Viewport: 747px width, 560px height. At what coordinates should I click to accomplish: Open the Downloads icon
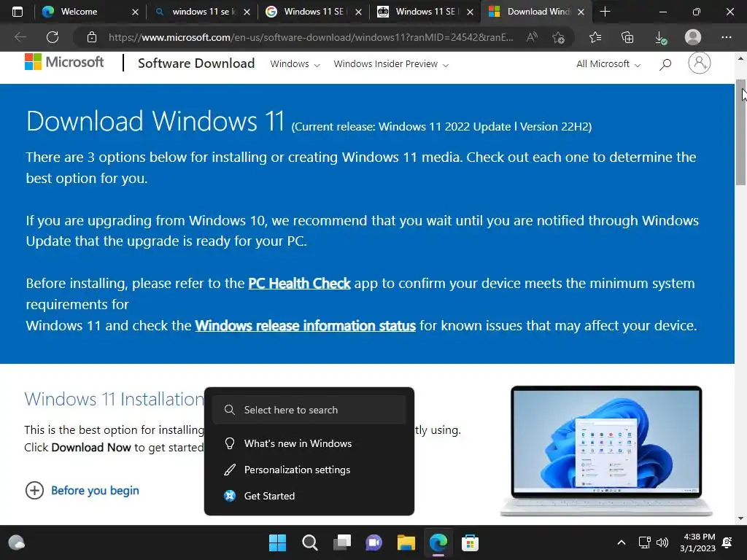(660, 37)
